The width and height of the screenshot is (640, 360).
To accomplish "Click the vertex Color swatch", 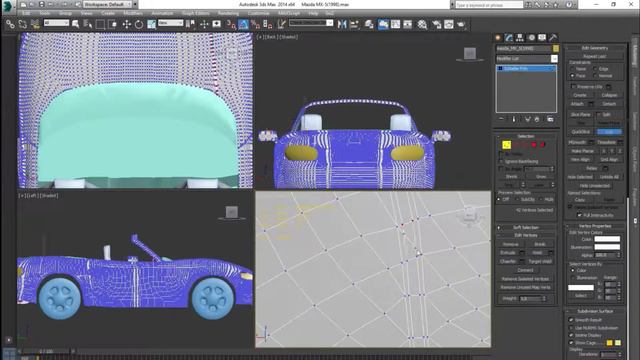I will 607,239.
